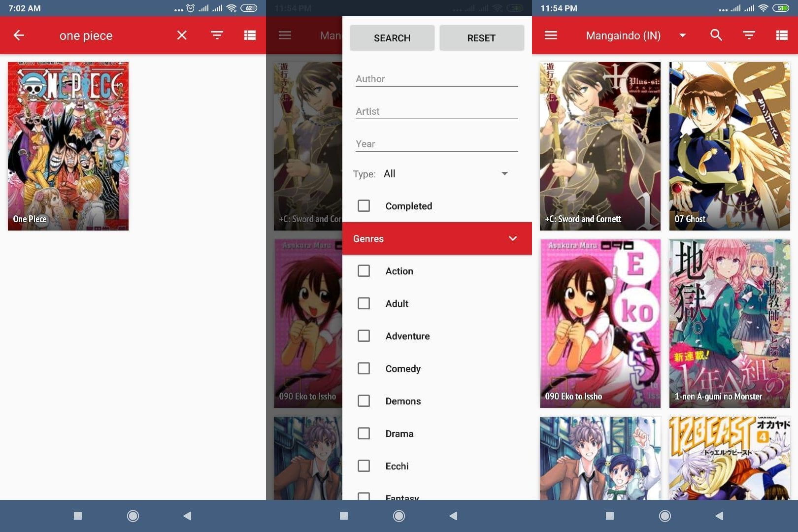Tap Android back triangle in middle screen

[x=453, y=516]
